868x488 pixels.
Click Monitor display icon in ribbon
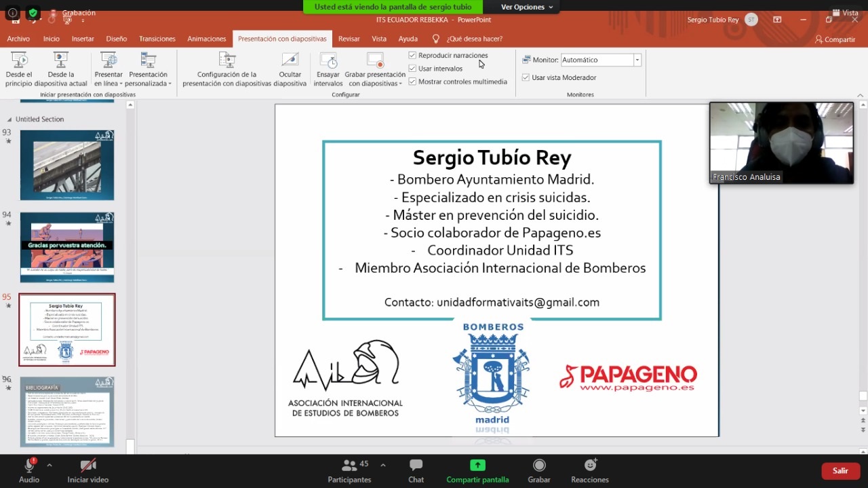(526, 60)
